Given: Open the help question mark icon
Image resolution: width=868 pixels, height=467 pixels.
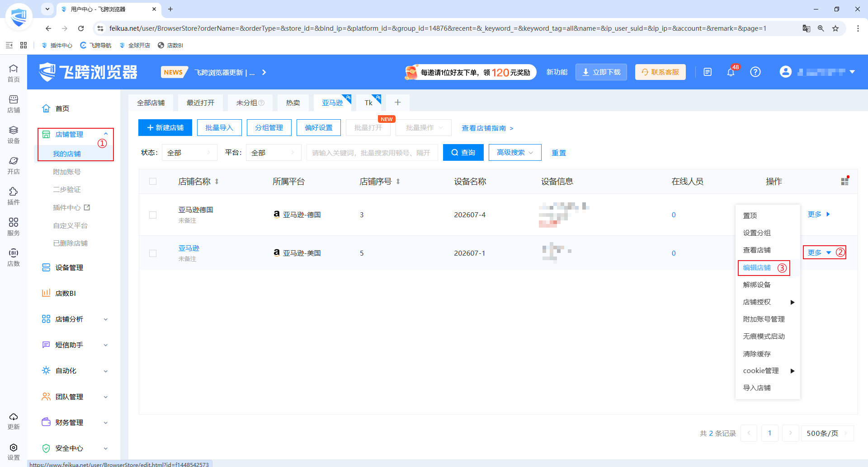Looking at the screenshot, I should (x=755, y=72).
